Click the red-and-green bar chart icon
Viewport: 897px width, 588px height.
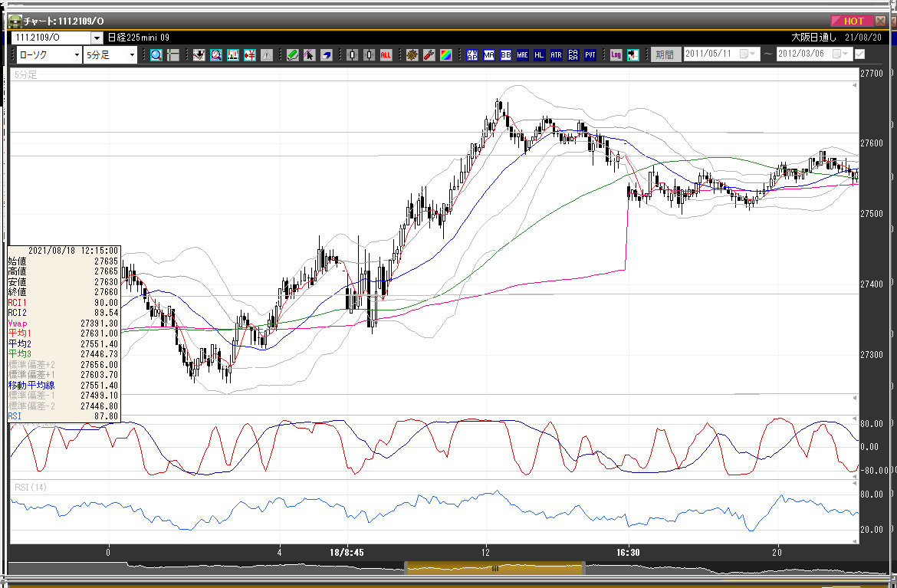233,55
